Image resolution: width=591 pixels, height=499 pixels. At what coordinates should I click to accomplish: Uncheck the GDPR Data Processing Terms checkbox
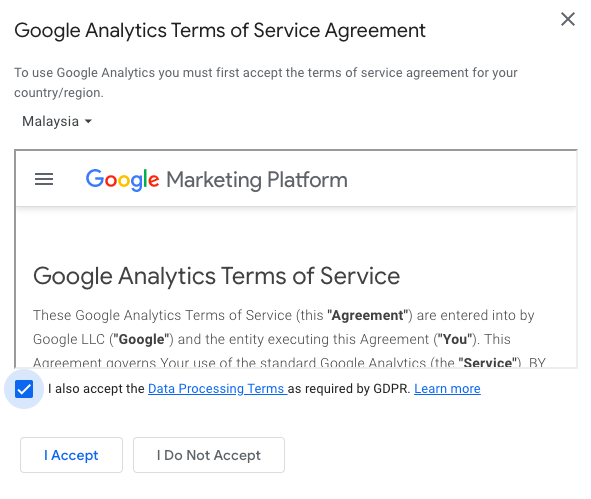point(24,389)
